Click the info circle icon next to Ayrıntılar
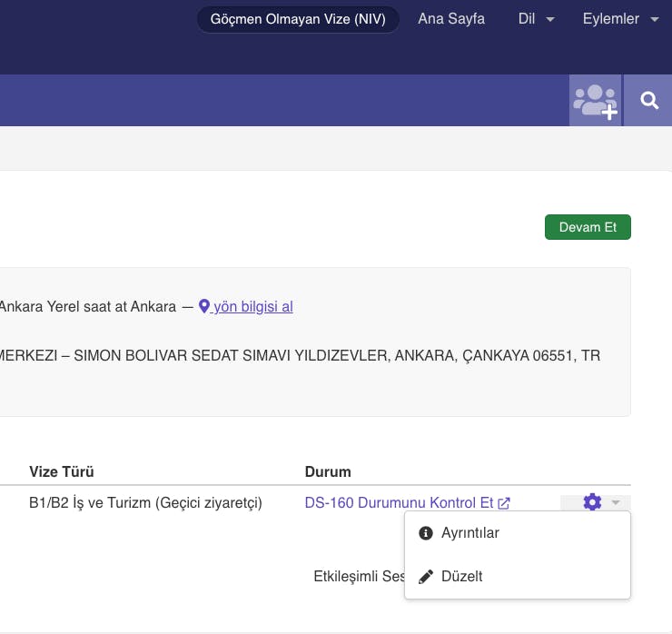This screenshot has width=672, height=634. (x=425, y=533)
